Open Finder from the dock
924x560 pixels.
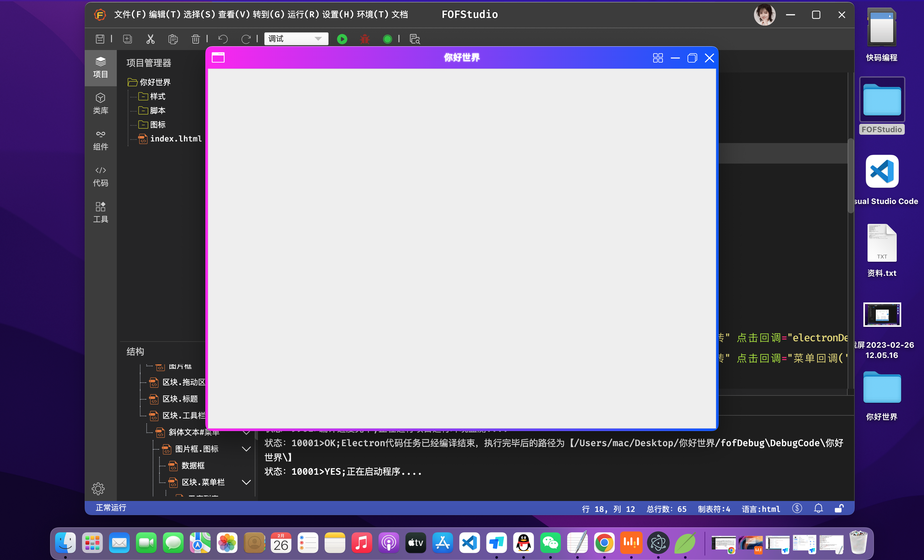pyautogui.click(x=65, y=542)
